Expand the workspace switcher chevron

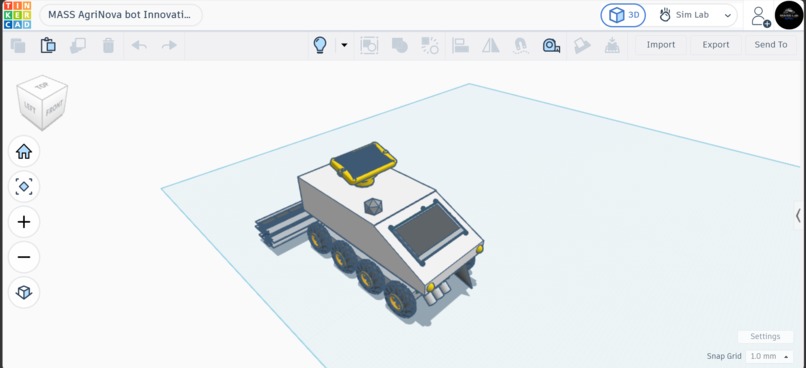click(727, 15)
